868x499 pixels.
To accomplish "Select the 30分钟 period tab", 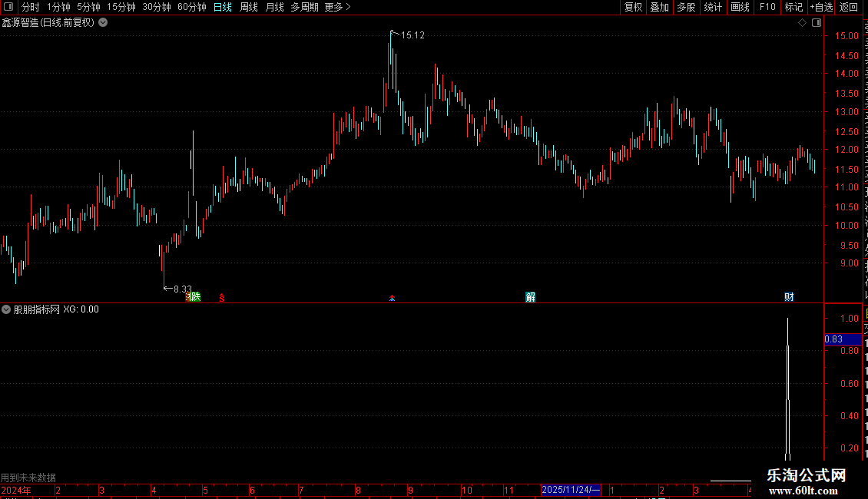I will (x=157, y=7).
